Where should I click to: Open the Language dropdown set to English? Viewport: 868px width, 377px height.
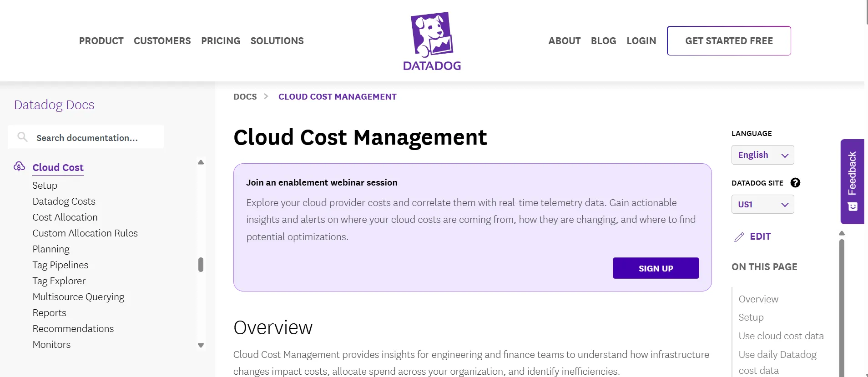point(763,155)
